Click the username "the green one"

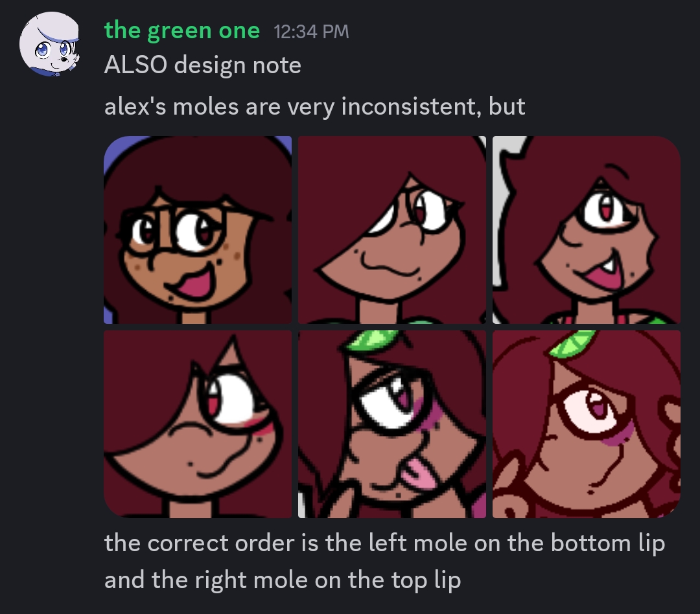(x=181, y=31)
